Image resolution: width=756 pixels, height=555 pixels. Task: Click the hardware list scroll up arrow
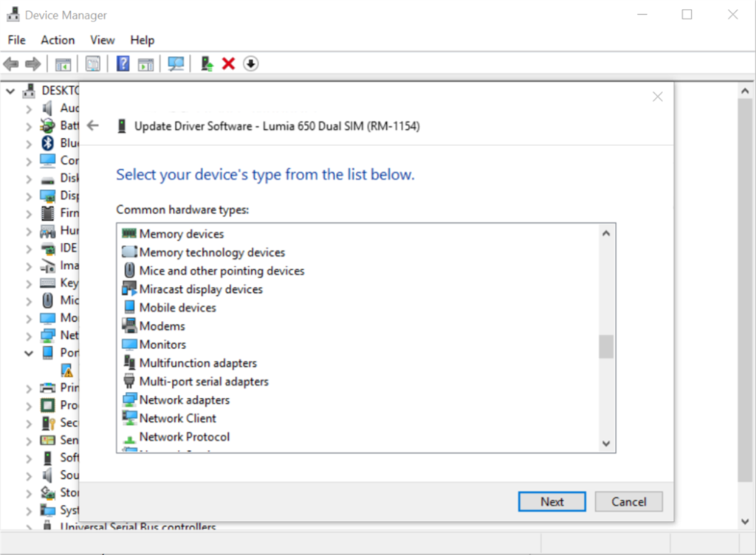point(606,233)
